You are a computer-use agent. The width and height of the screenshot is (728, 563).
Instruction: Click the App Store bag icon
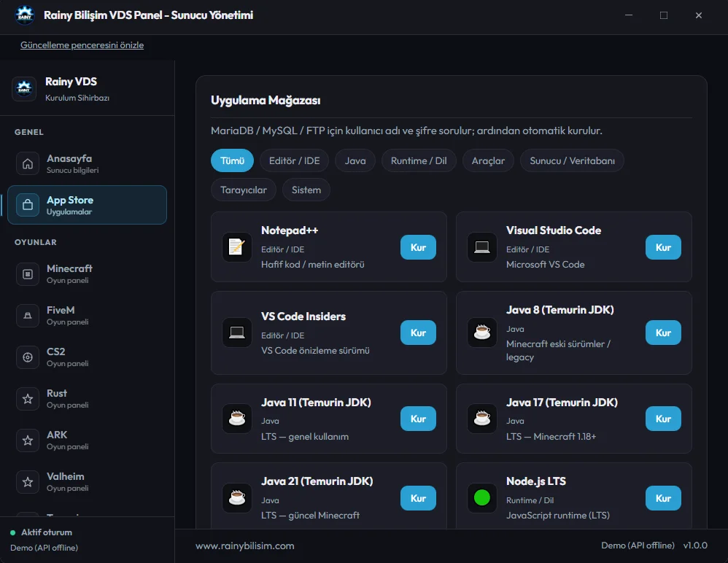click(28, 205)
